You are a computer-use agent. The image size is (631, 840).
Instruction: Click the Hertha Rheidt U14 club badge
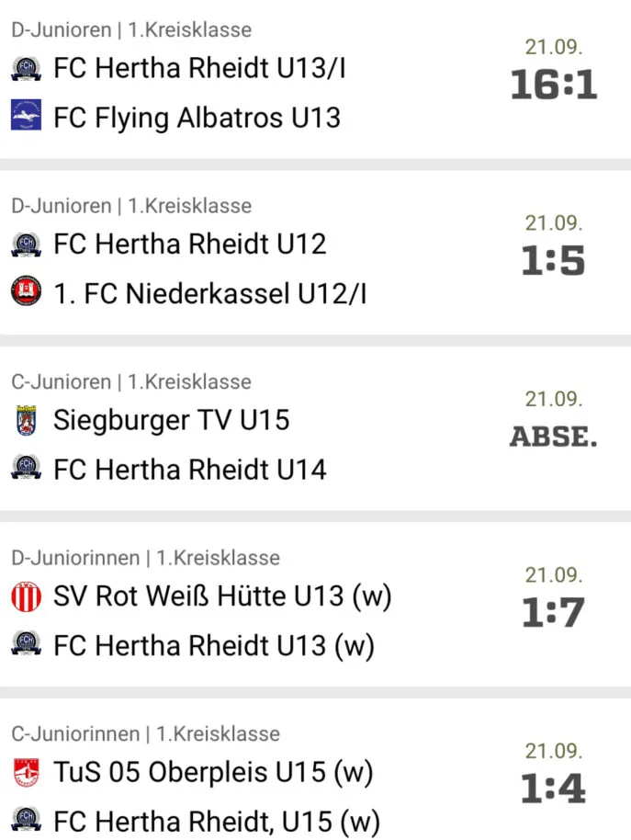[27, 468]
